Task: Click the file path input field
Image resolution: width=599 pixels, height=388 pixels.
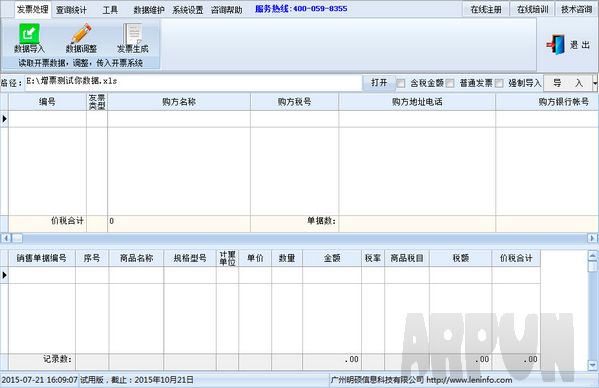Action: 193,82
